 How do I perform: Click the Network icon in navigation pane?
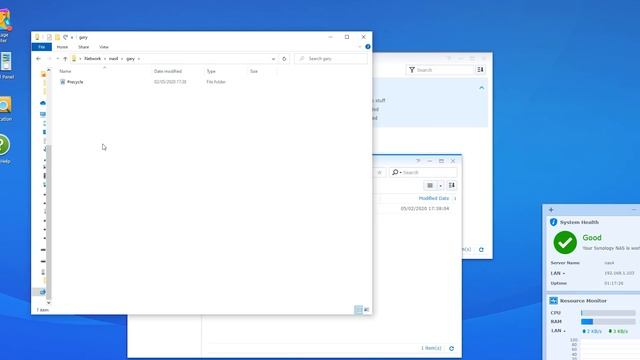(42, 292)
